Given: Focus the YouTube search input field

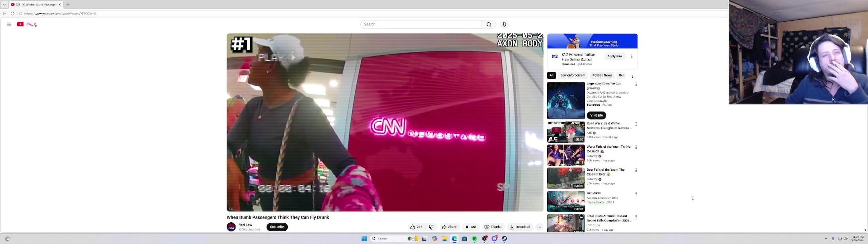Looking at the screenshot, I should pos(421,24).
